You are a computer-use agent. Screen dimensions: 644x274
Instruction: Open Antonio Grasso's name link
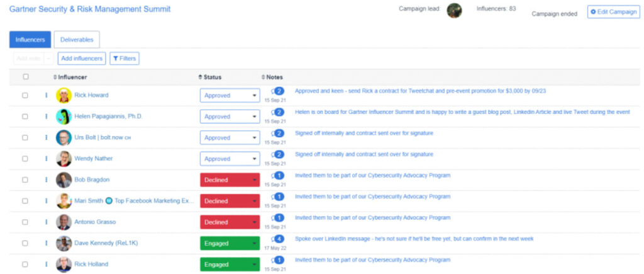click(x=95, y=222)
